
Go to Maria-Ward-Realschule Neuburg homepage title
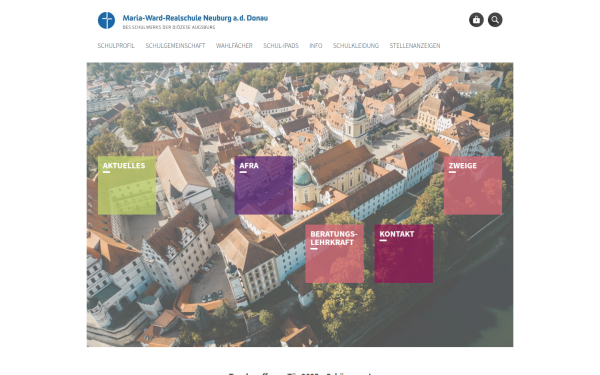(x=195, y=18)
